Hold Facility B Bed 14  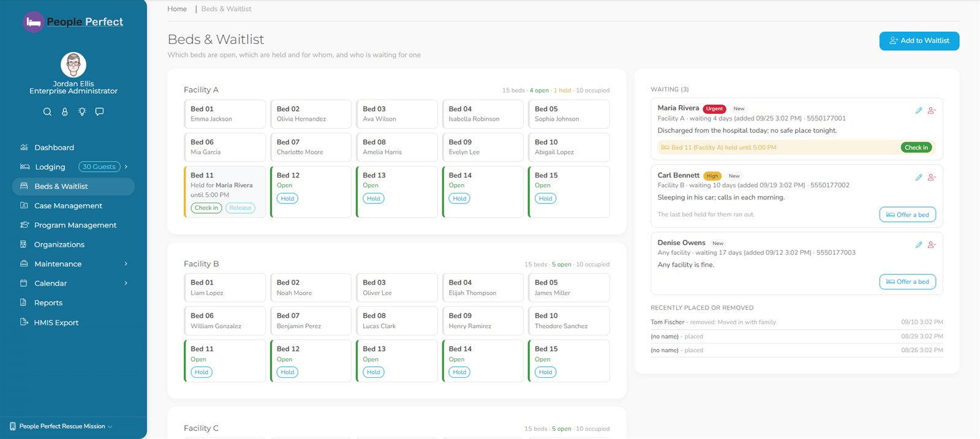pos(459,372)
